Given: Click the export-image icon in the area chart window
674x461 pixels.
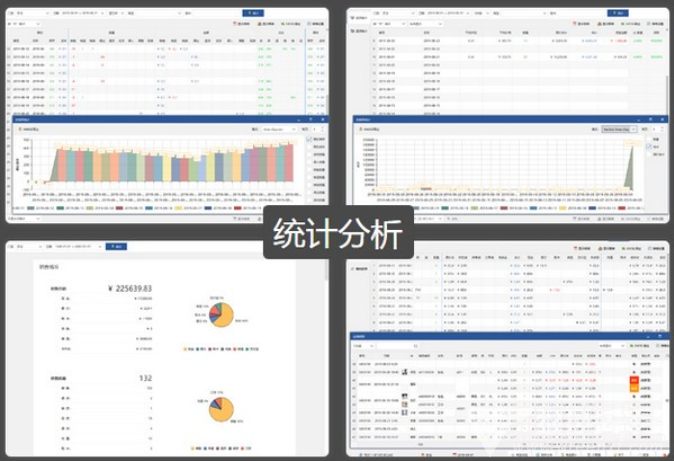Looking at the screenshot, I should click(x=361, y=129).
